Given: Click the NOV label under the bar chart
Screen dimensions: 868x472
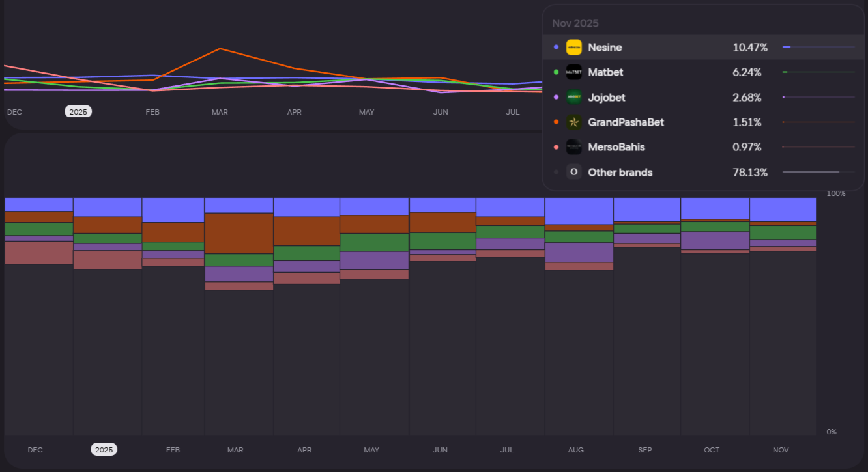Looking at the screenshot, I should coord(781,450).
